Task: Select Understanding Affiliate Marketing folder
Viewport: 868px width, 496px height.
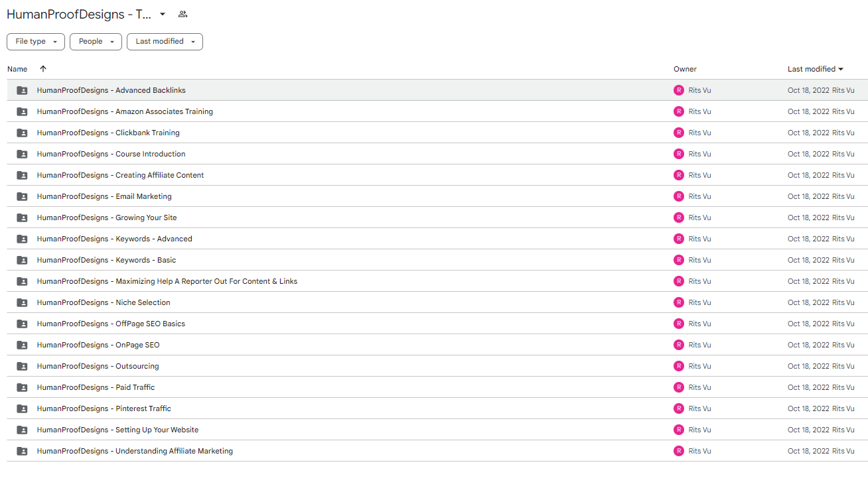Action: coord(437,451)
